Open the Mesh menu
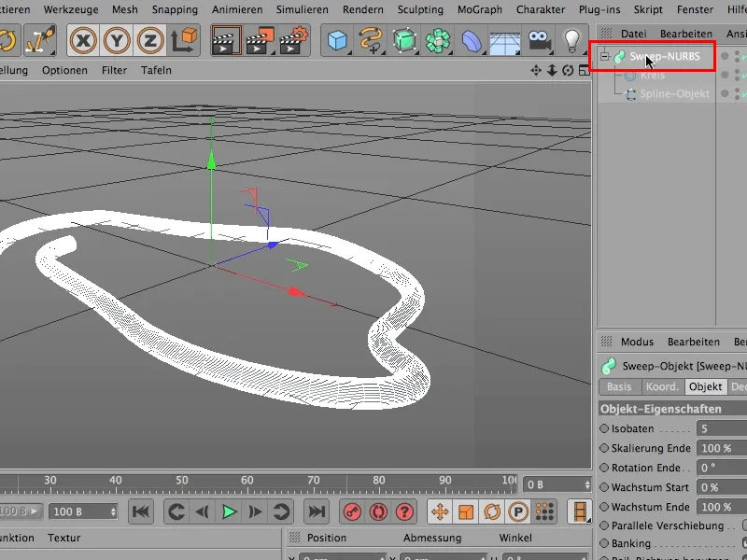The width and height of the screenshot is (747, 560). (125, 9)
